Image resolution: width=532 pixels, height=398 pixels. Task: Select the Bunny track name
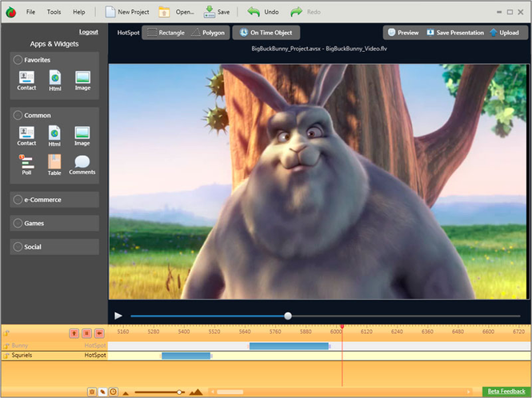tap(20, 345)
